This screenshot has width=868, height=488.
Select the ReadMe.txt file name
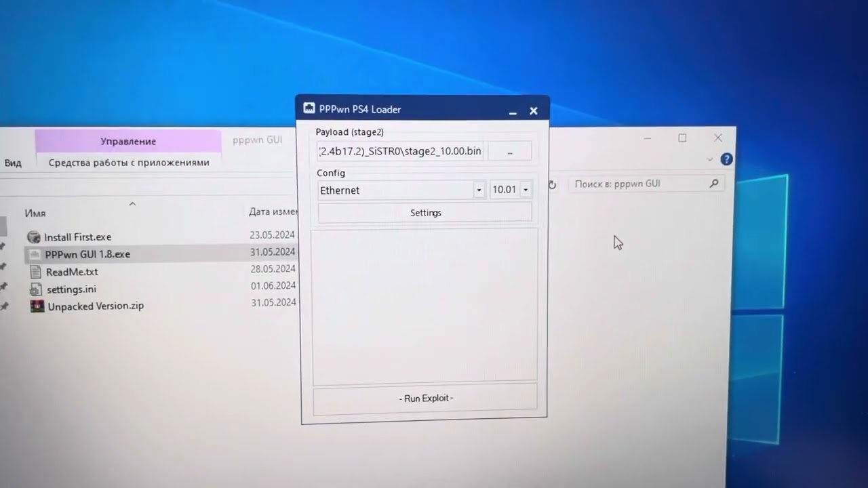point(72,272)
